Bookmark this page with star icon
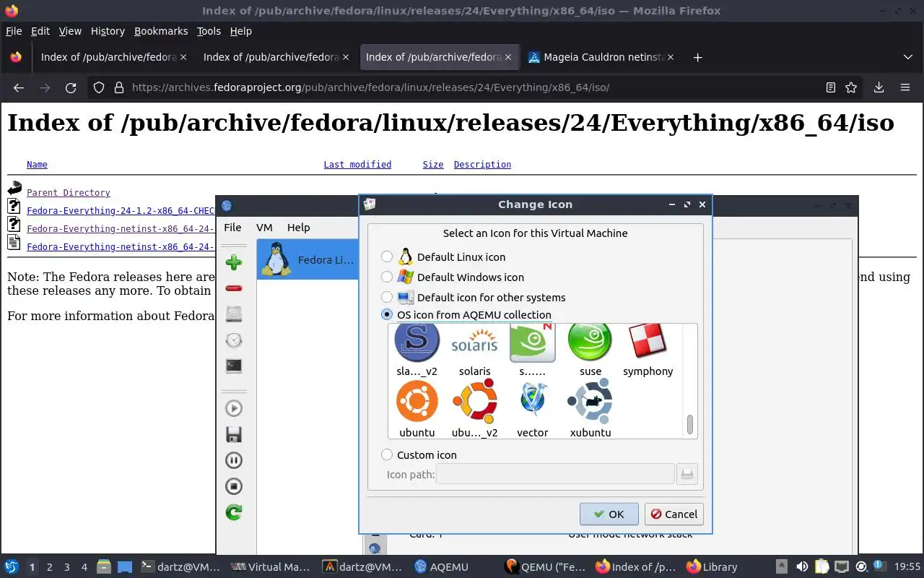Image resolution: width=924 pixels, height=578 pixels. 851,87
